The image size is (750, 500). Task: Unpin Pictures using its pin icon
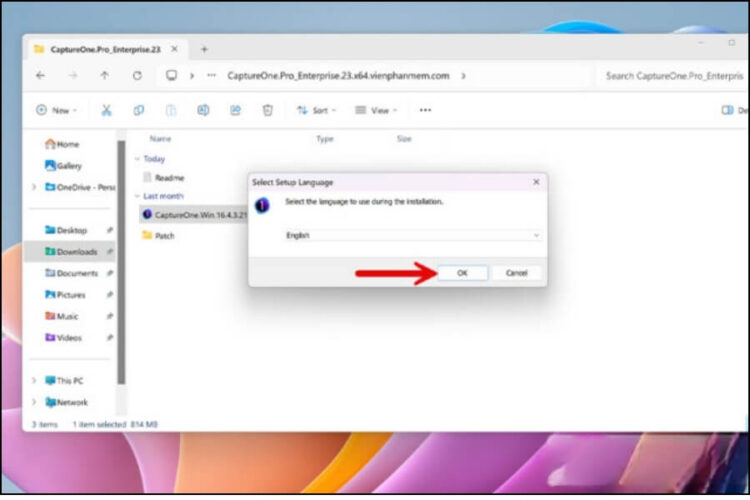[x=110, y=295]
